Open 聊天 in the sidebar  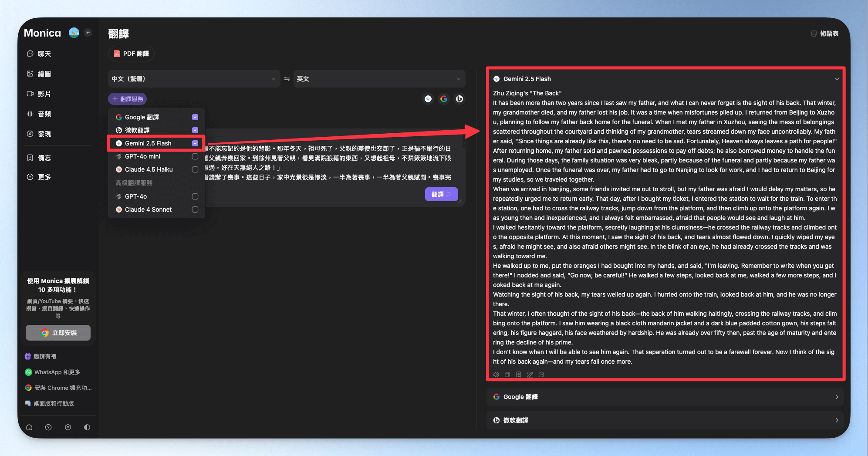44,54
